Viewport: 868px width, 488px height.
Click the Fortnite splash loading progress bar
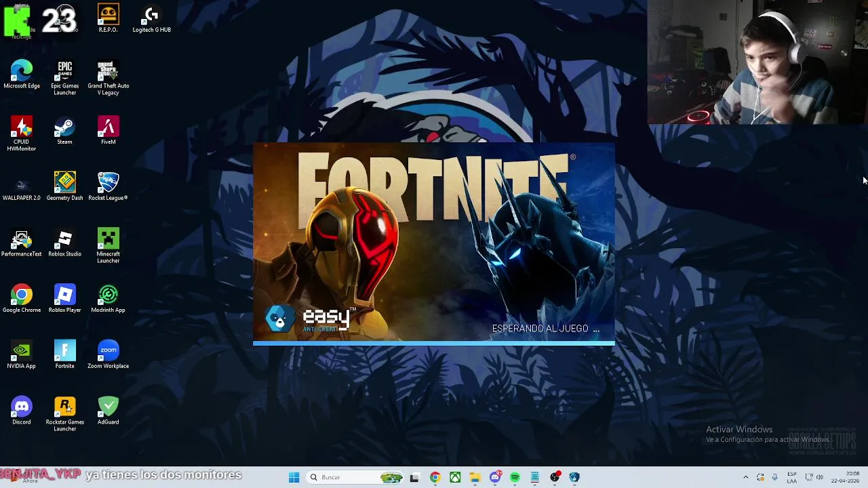(x=434, y=343)
